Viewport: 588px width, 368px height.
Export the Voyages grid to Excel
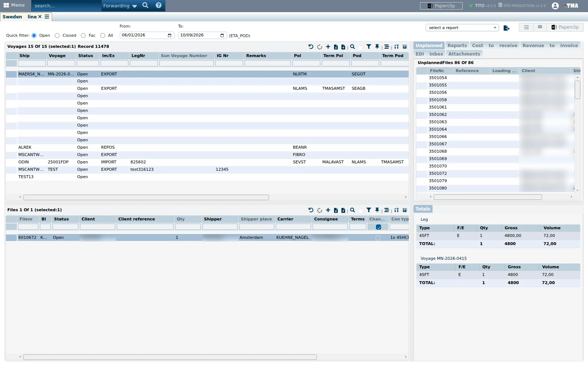[336, 47]
